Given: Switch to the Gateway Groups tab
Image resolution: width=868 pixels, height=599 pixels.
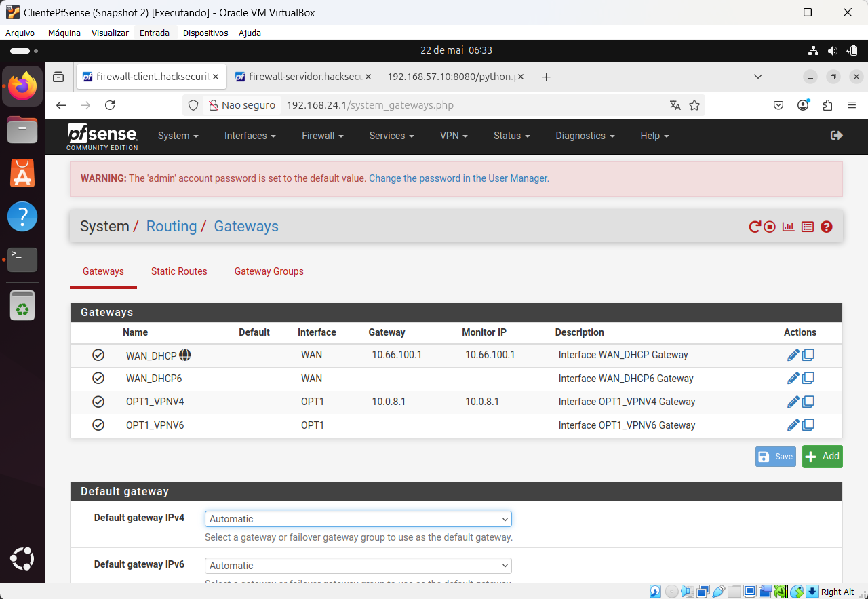Looking at the screenshot, I should 269,271.
